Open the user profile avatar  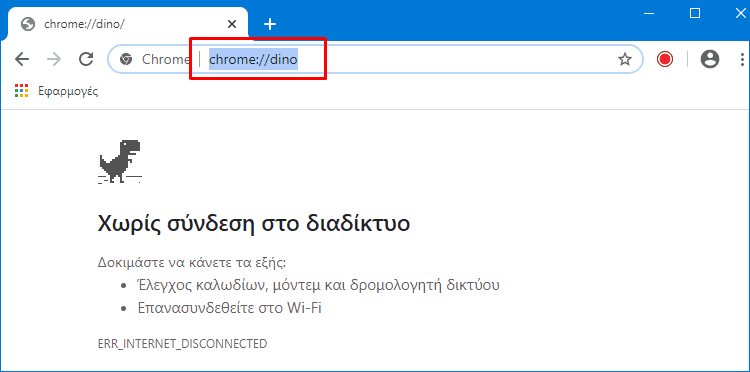tap(710, 59)
